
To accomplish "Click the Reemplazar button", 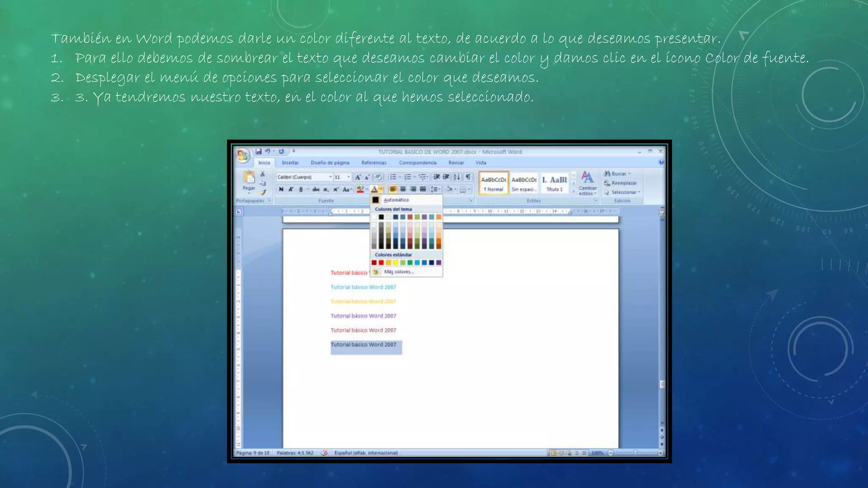I will coord(620,183).
